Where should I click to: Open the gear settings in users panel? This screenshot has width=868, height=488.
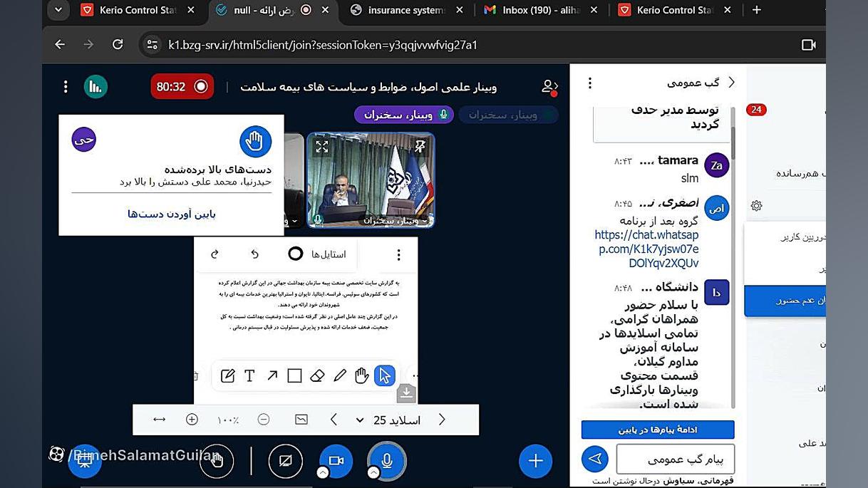point(756,206)
